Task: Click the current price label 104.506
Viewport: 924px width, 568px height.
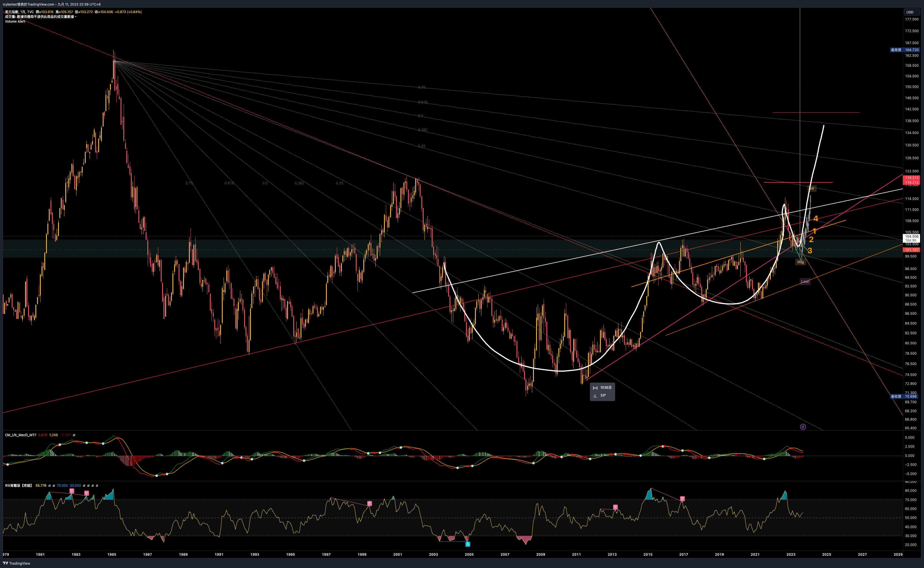Action: point(911,236)
